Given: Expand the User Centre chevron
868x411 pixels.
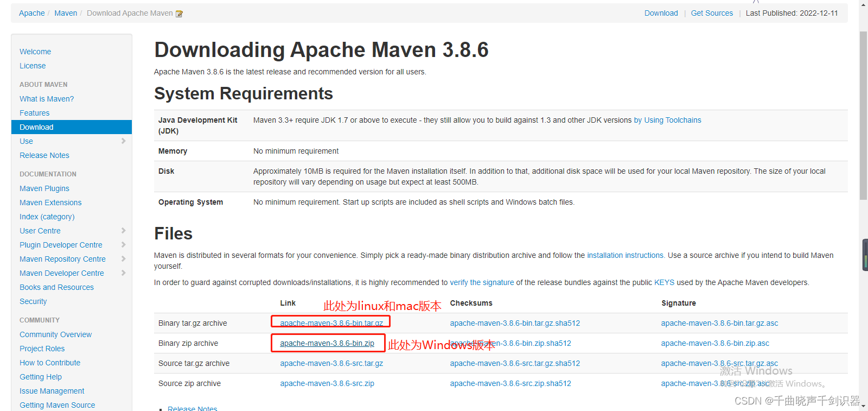Looking at the screenshot, I should click(123, 231).
